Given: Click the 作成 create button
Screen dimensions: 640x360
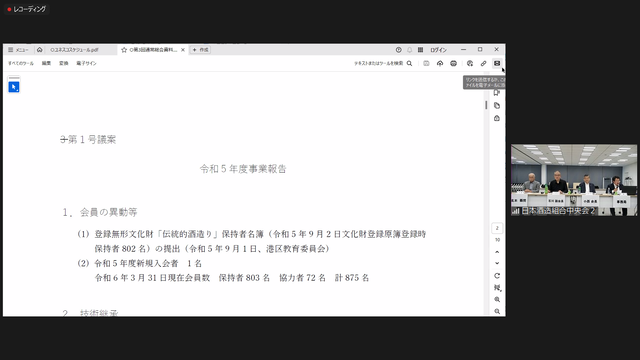Looking at the screenshot, I should click(200, 50).
